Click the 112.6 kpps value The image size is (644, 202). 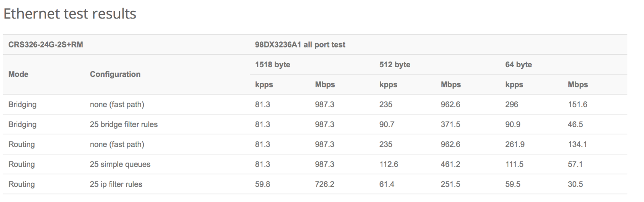(388, 164)
